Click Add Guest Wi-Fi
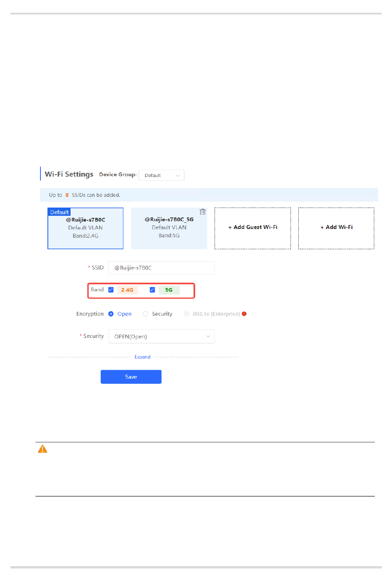This screenshot has height=581, width=392. click(253, 228)
